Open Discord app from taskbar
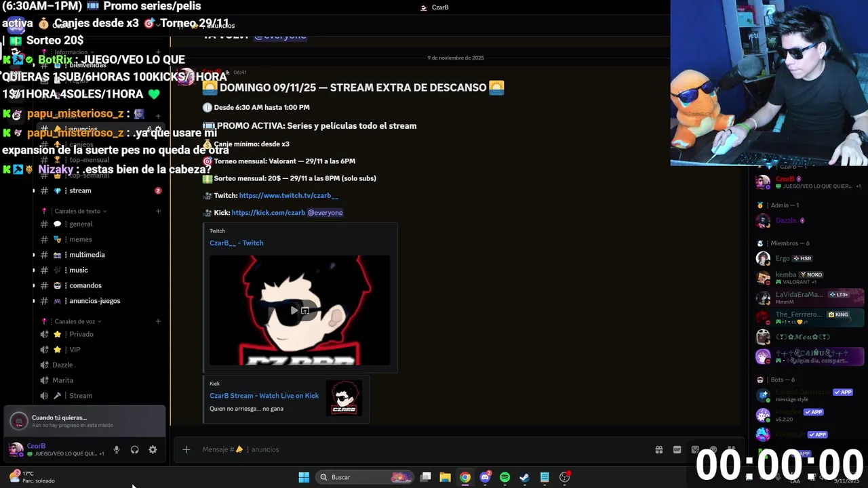868x488 pixels. point(485,477)
